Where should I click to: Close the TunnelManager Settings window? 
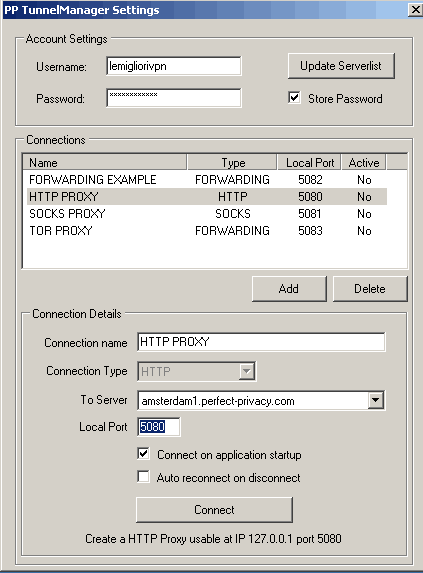pyautogui.click(x=415, y=10)
